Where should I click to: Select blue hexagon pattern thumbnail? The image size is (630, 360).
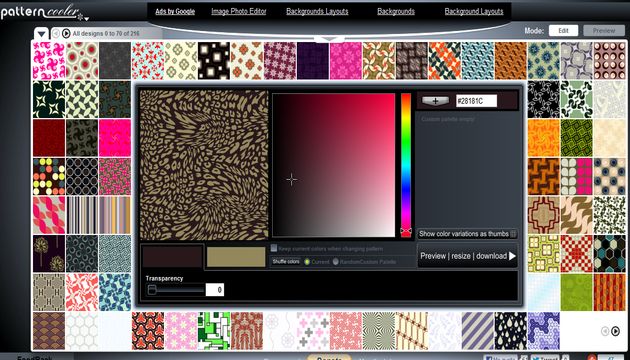[x=543, y=331]
